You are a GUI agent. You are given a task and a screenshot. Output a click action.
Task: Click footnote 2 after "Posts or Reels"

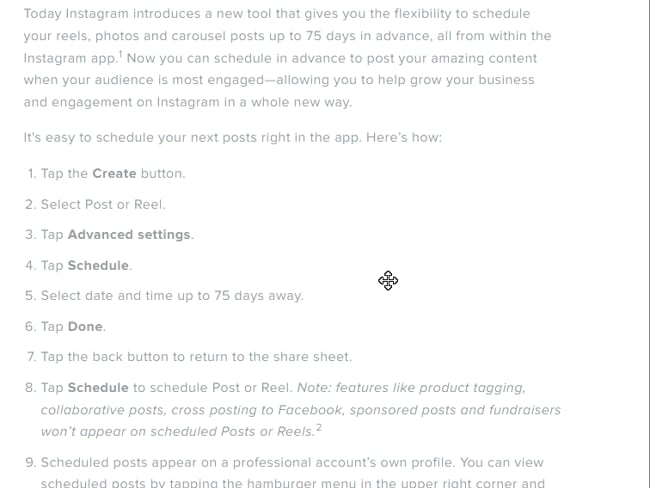319,428
